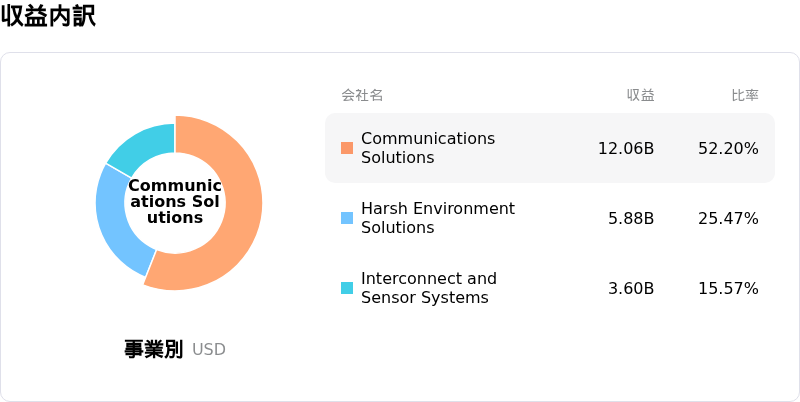Click the 25.47% ratio value
Screen dimensions: 800x402
coord(729,218)
